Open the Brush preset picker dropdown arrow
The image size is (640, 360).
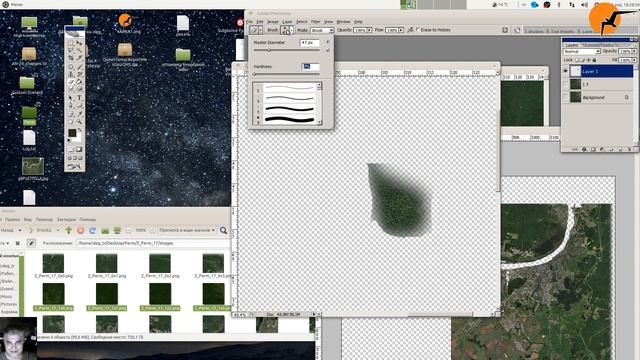coord(291,30)
